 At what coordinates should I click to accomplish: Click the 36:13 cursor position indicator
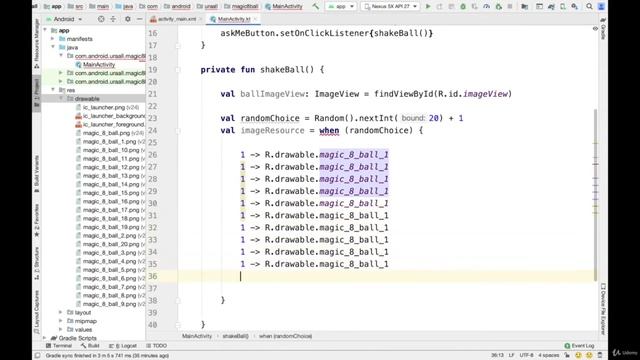tap(497, 356)
